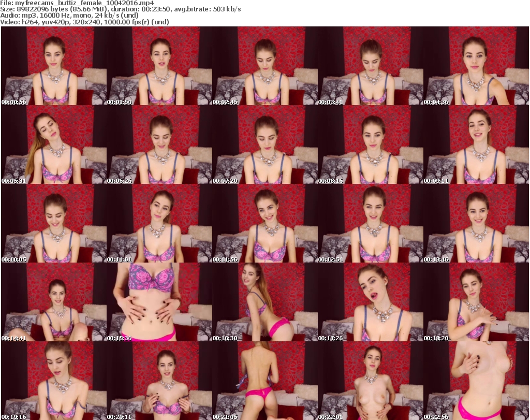Click the frame marked 00:12:51
Screen dimensions: 530x420
[371, 223]
